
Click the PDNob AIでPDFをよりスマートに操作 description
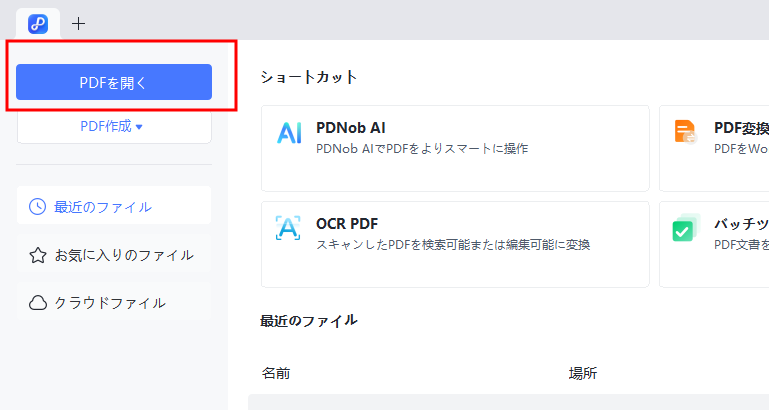pos(422,149)
